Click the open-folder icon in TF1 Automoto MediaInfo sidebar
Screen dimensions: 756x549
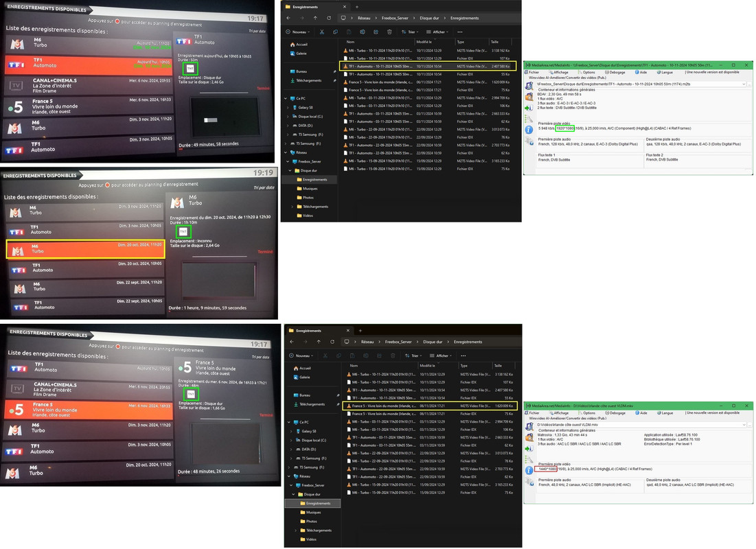529,97
